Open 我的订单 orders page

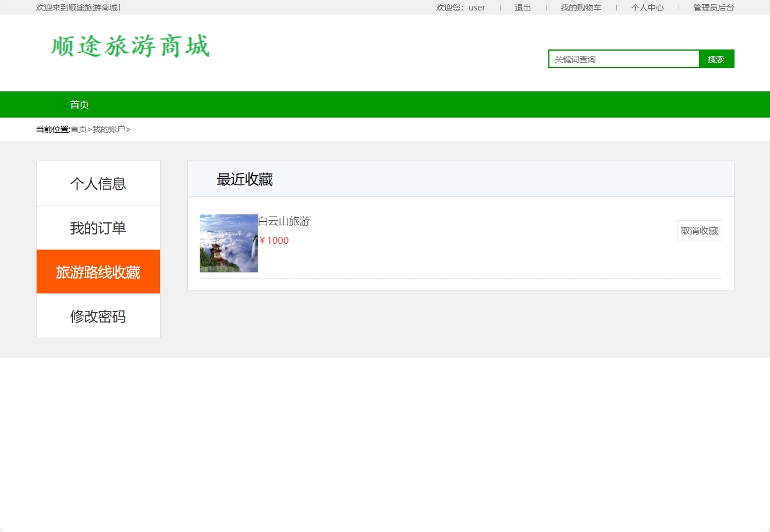click(x=98, y=227)
